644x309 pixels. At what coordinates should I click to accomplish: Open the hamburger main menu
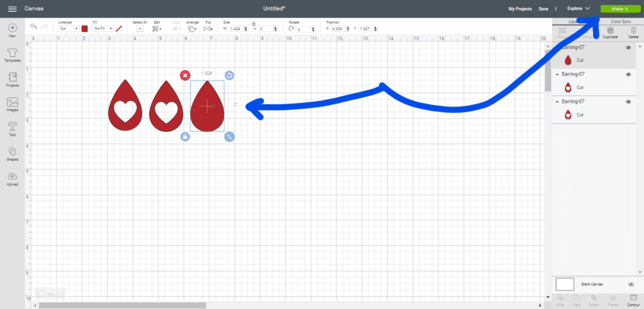[12, 9]
